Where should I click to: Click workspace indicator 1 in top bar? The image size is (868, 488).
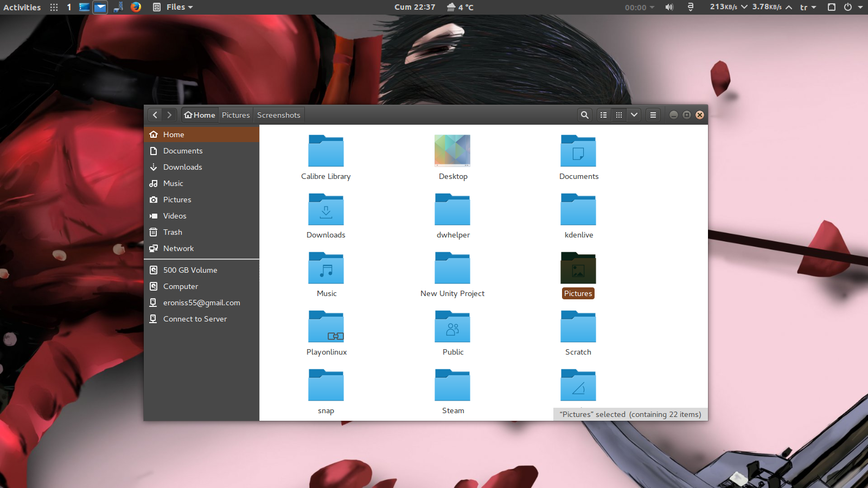pyautogui.click(x=69, y=7)
